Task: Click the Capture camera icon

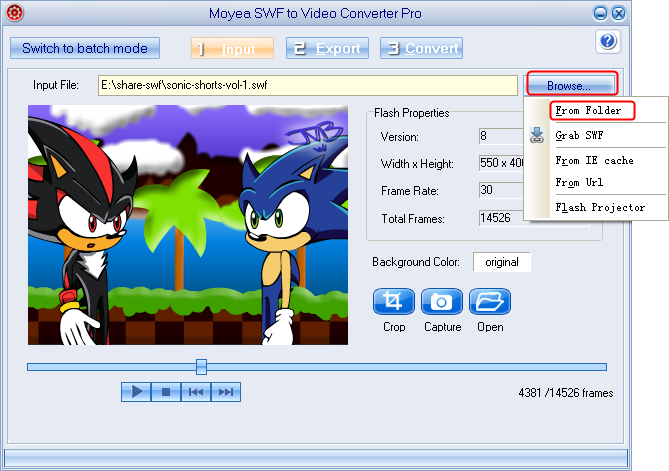Action: coord(442,302)
